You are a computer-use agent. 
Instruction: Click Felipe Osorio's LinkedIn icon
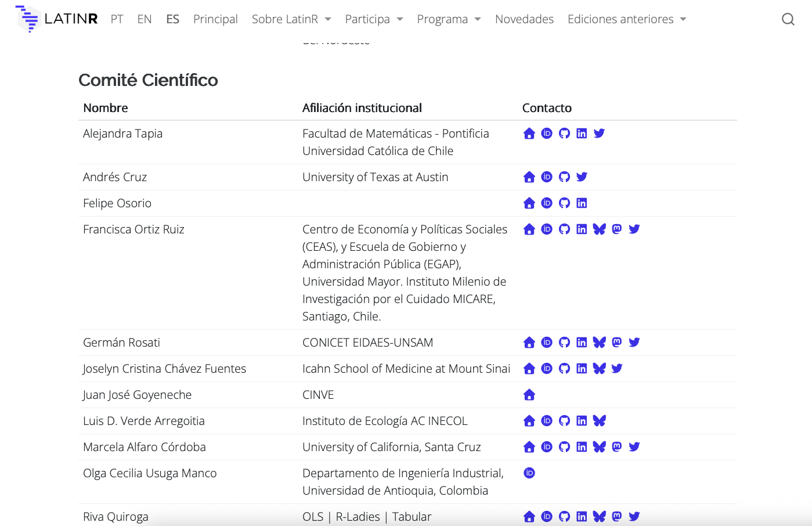click(582, 203)
